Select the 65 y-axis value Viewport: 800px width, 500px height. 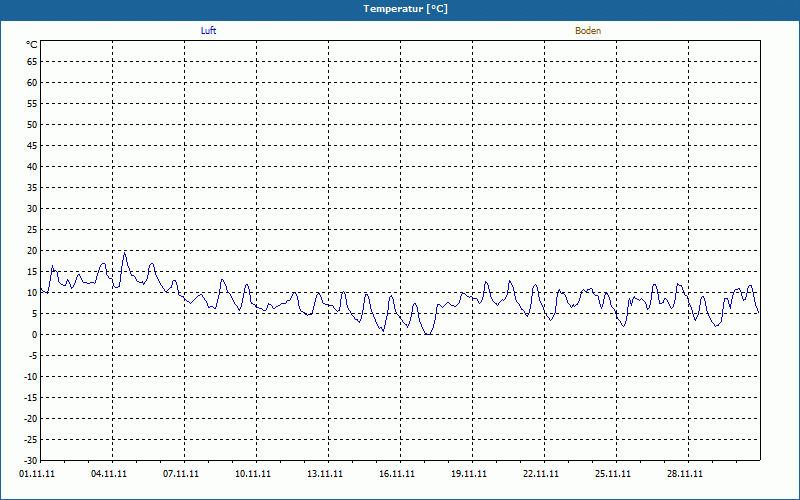[x=32, y=62]
